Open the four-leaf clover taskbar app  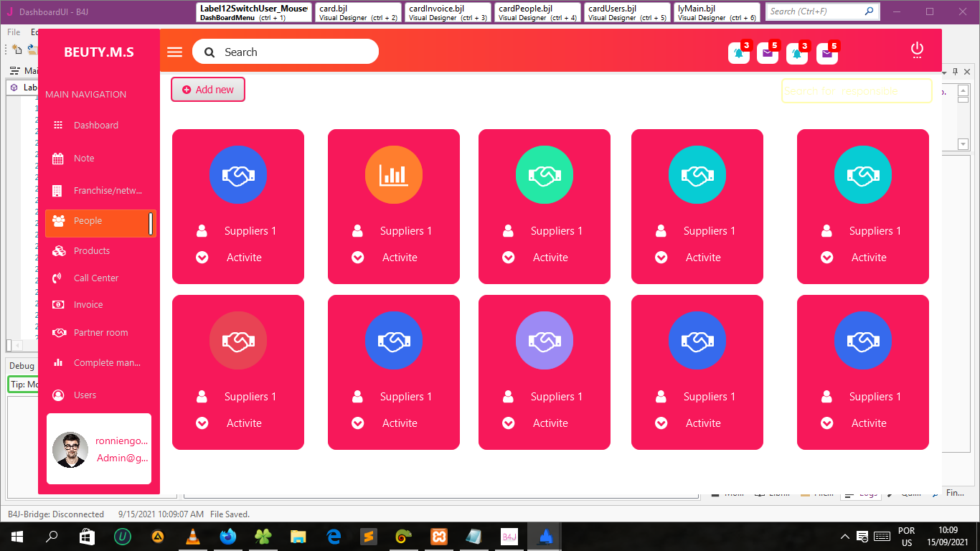tap(263, 536)
